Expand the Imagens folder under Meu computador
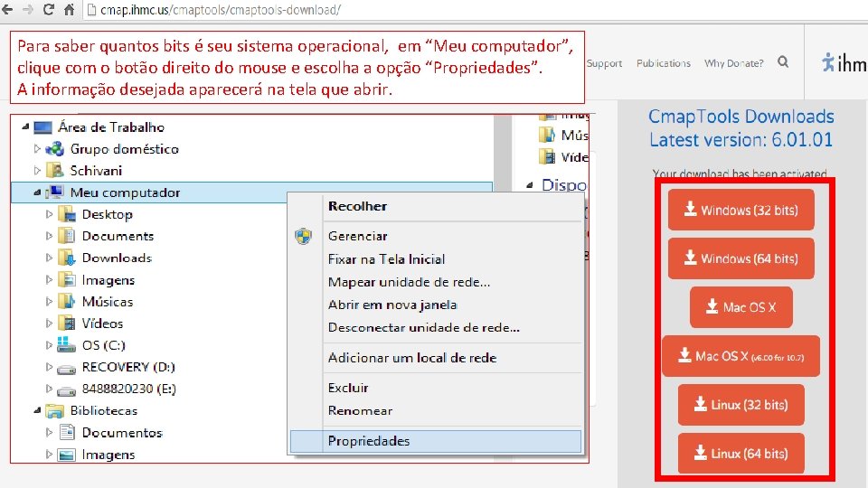868x488 pixels. tap(49, 279)
